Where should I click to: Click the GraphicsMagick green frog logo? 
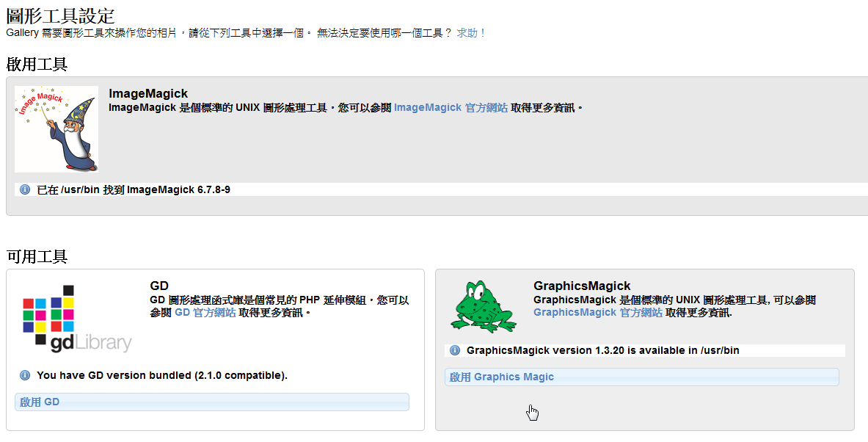(x=481, y=307)
